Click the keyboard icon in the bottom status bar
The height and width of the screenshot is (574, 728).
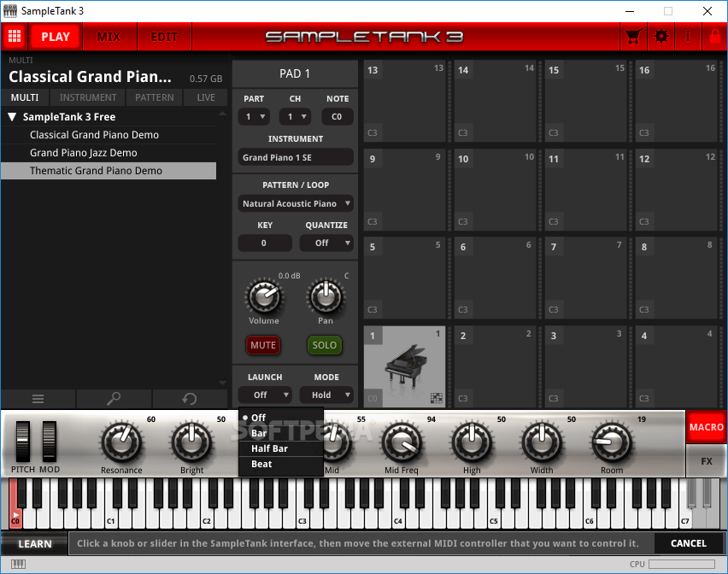19,565
